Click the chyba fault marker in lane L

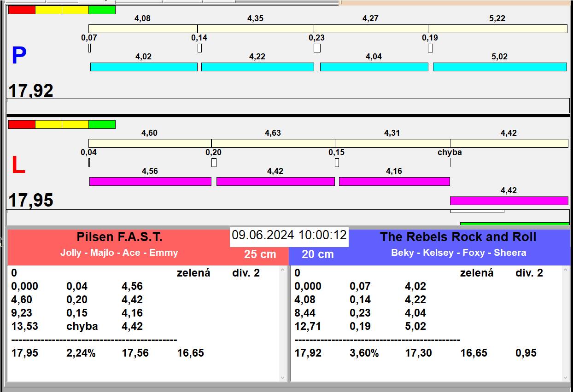(450, 152)
